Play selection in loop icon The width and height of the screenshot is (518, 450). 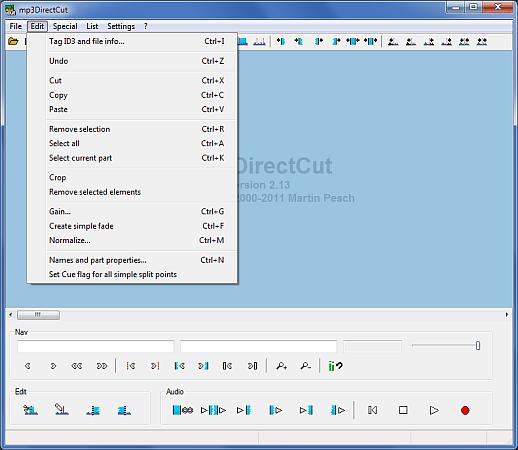[183, 410]
